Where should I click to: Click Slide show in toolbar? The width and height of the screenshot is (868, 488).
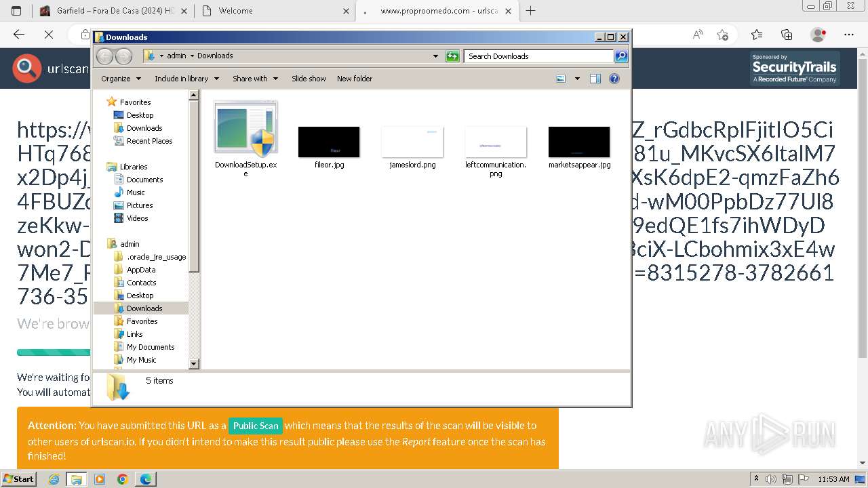pyautogui.click(x=309, y=79)
